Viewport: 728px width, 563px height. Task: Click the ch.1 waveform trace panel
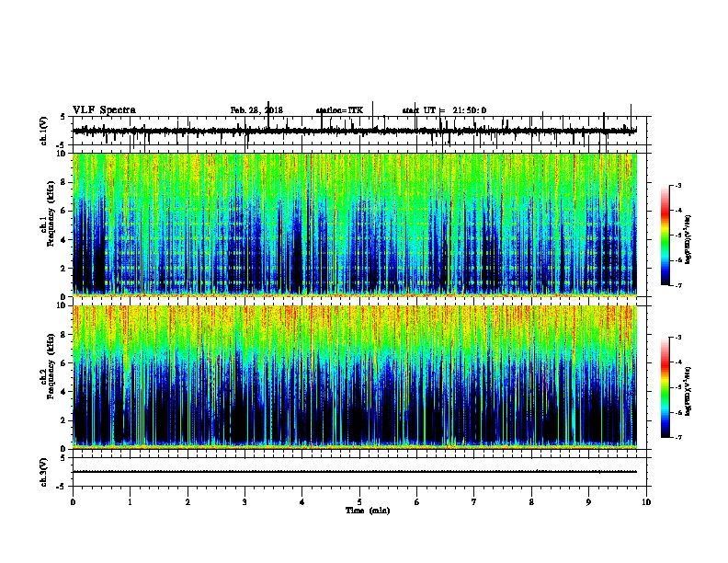pyautogui.click(x=359, y=131)
